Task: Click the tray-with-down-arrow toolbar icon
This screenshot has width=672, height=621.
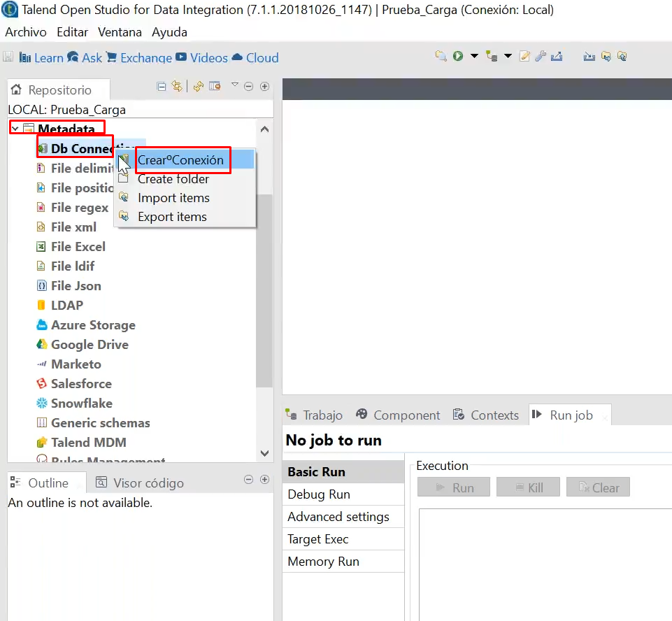Action: point(589,56)
